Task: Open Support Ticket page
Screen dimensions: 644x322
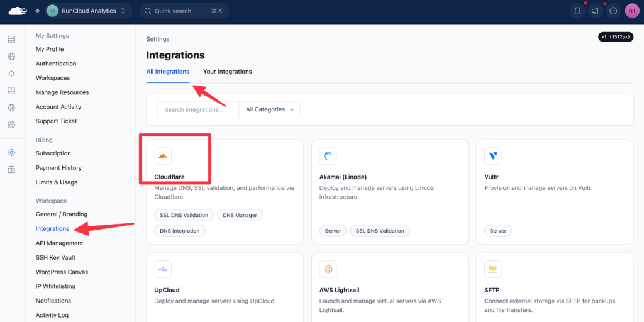Action: [56, 121]
